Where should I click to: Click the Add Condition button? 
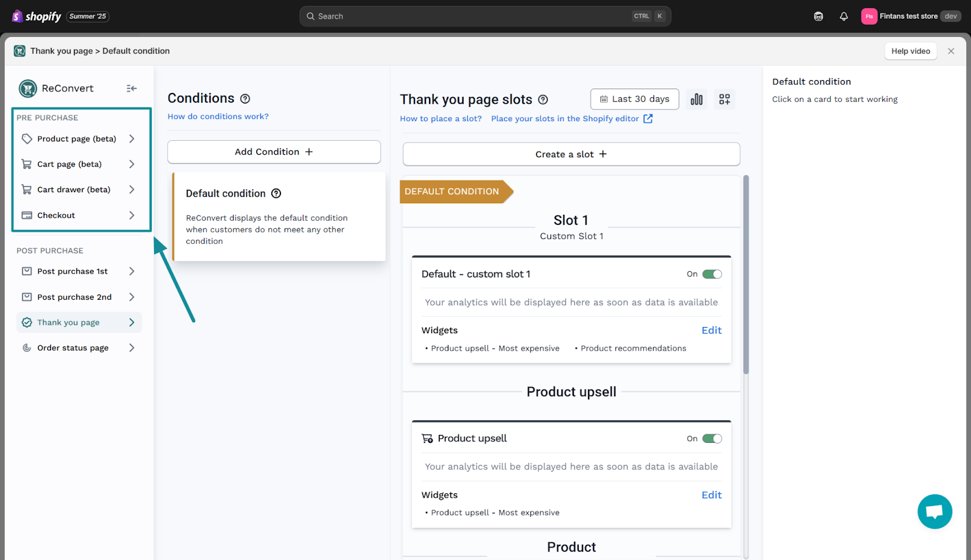tap(274, 152)
